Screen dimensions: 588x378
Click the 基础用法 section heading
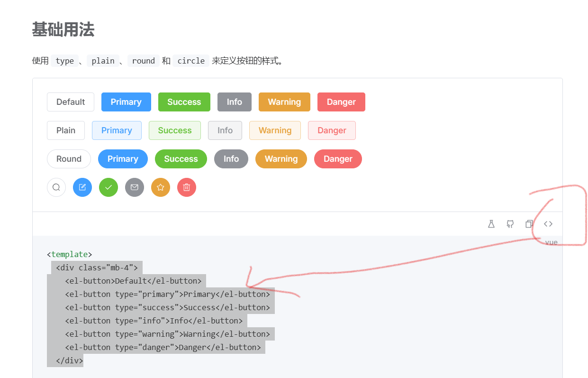(63, 29)
